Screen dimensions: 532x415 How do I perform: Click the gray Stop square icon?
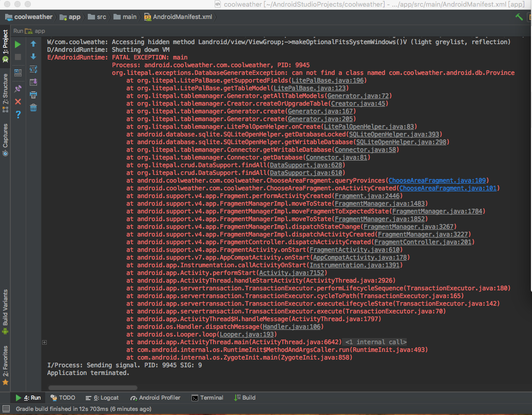18,57
